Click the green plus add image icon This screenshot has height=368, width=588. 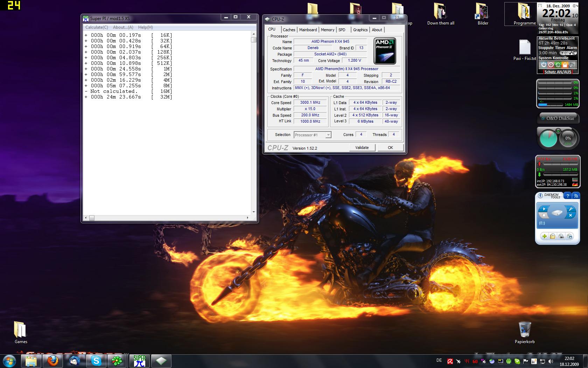pyautogui.click(x=544, y=236)
